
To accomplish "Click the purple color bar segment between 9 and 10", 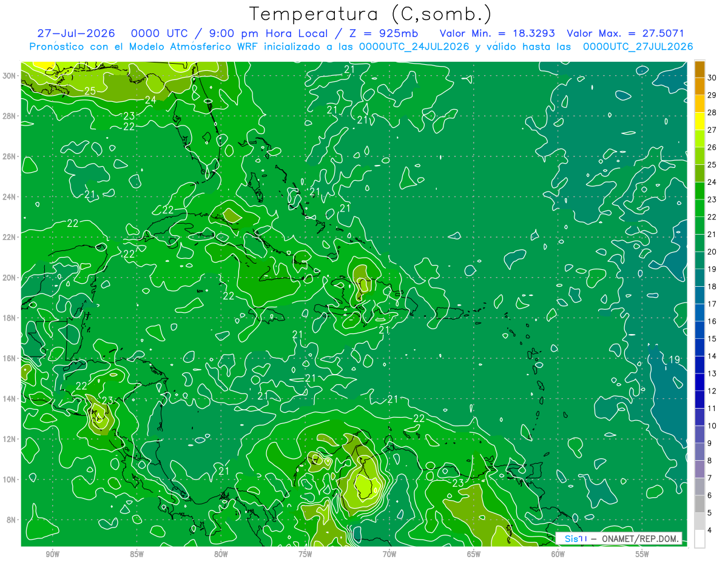I will 699,435.
